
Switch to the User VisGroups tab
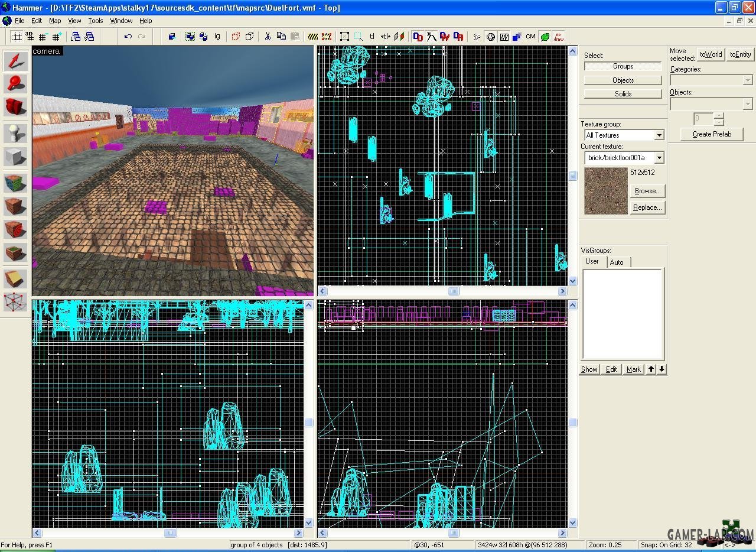tap(592, 261)
